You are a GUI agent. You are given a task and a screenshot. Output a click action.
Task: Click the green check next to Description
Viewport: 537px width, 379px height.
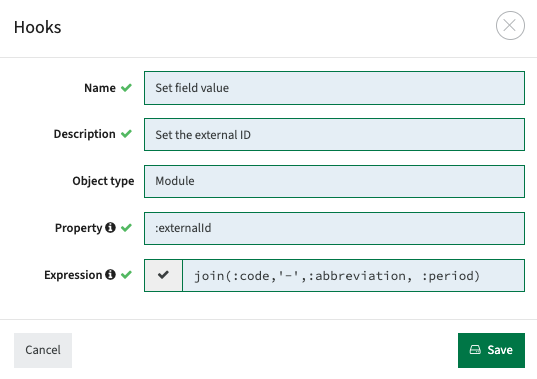[x=126, y=134]
